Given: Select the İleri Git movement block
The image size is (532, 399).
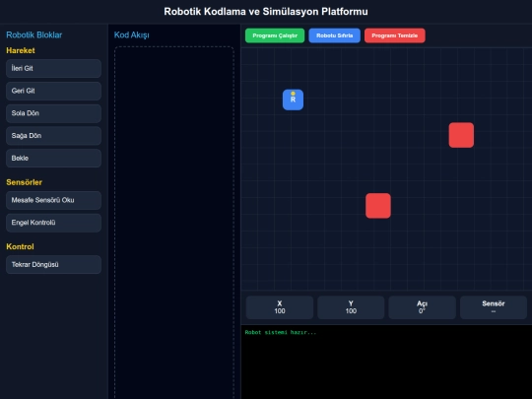Looking at the screenshot, I should (53, 69).
